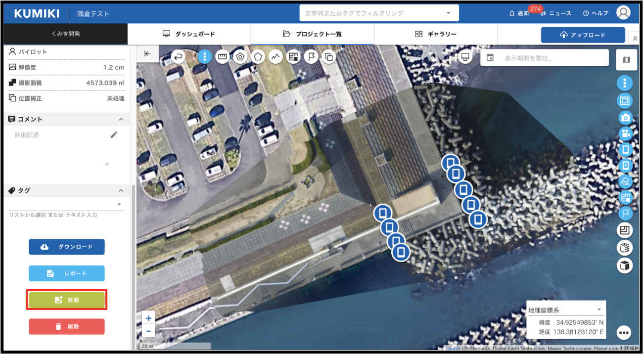Click the zoom in plus button
The image size is (644, 354).
click(148, 318)
